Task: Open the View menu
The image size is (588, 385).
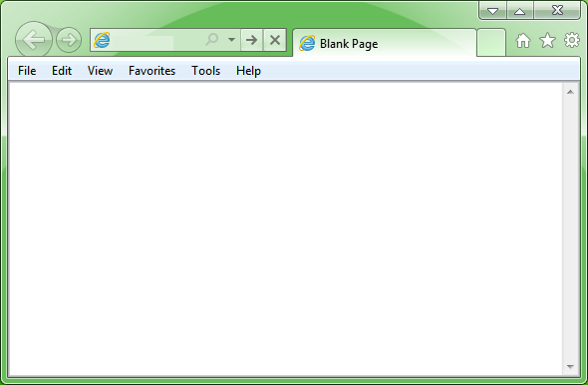Action: click(100, 71)
